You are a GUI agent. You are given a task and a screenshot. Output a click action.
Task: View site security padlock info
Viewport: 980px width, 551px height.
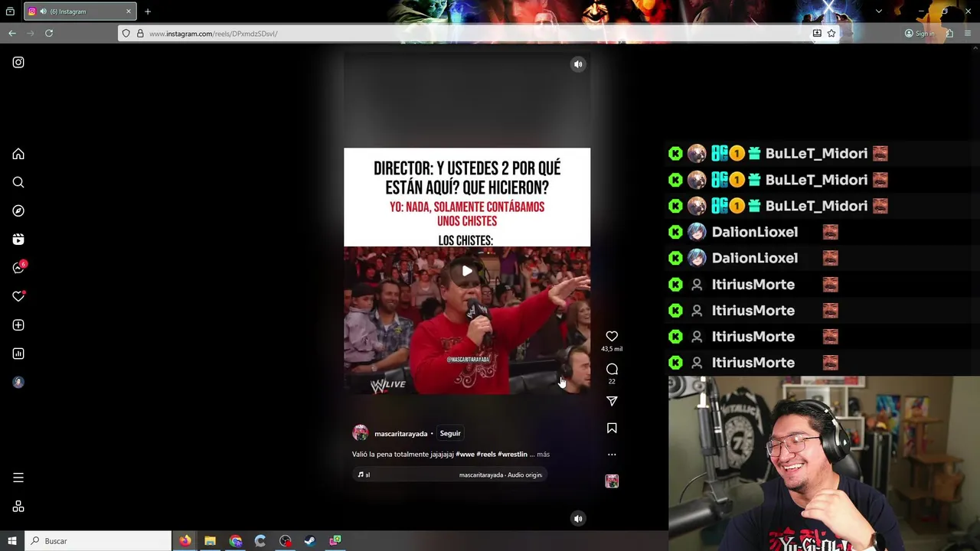coord(140,34)
